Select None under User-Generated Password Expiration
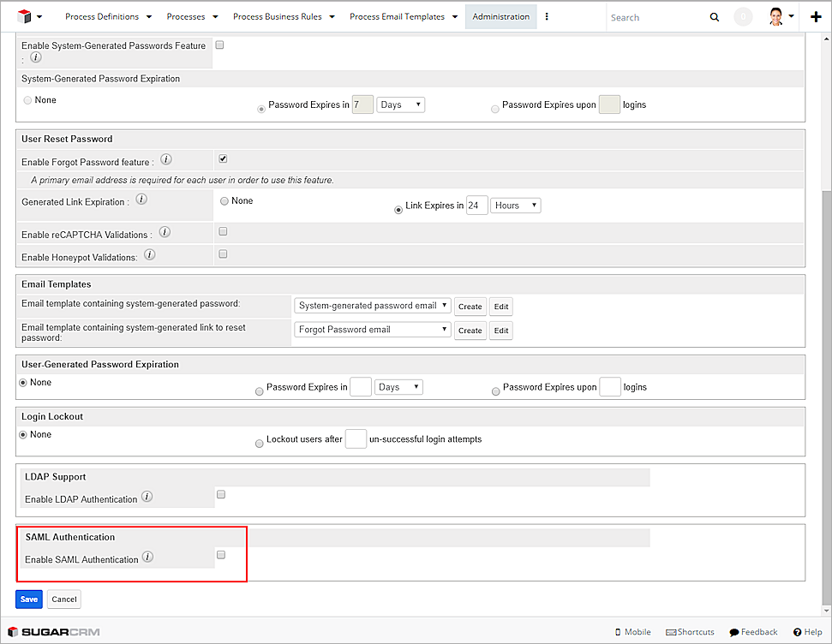The width and height of the screenshot is (832, 644). click(23, 383)
